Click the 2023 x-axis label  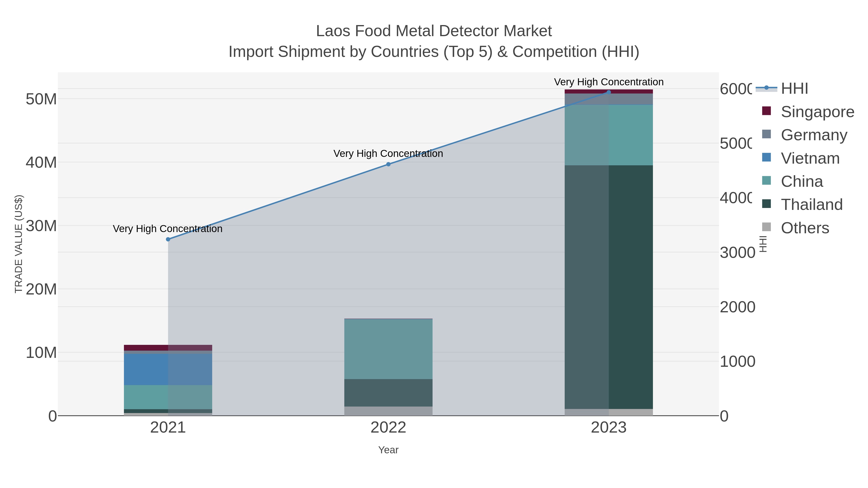click(609, 428)
